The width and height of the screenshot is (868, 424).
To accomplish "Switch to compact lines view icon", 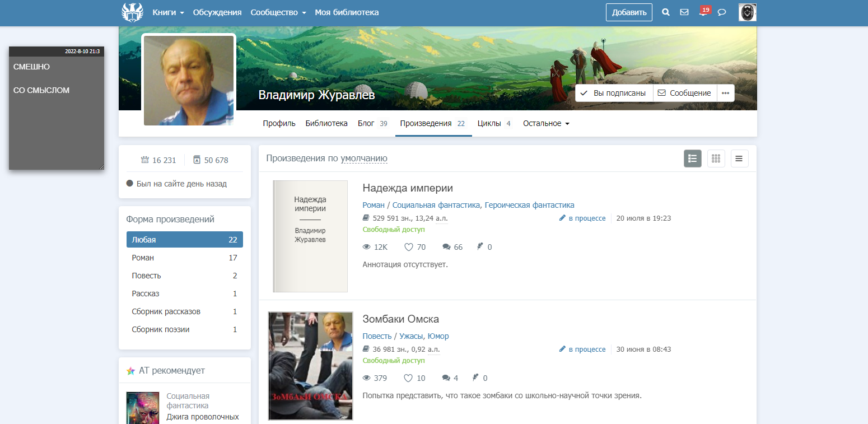I will [x=739, y=159].
